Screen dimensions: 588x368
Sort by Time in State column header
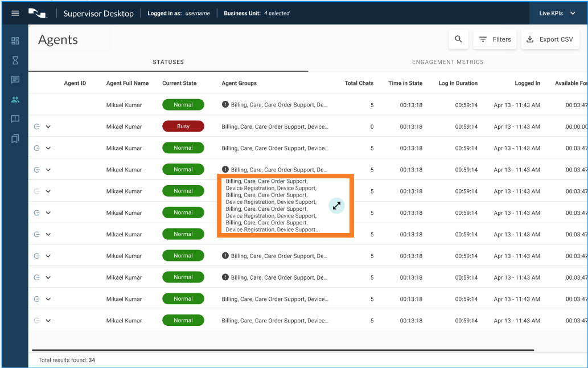405,83
